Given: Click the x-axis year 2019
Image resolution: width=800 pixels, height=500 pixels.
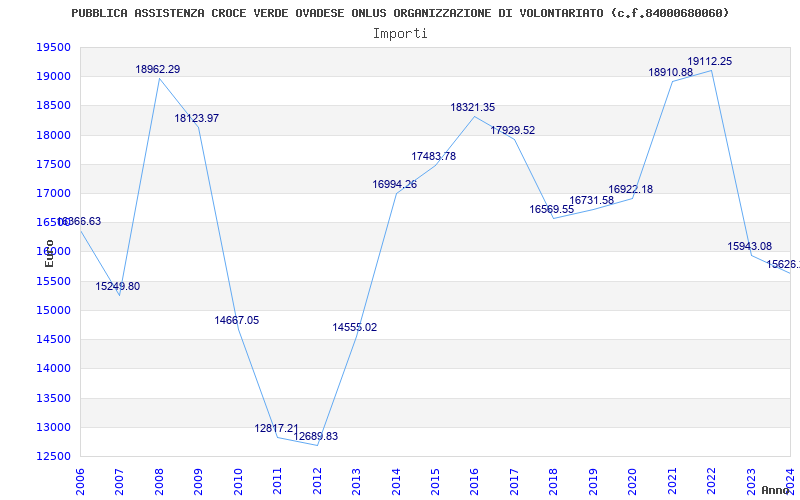Looking at the screenshot, I should [593, 481].
